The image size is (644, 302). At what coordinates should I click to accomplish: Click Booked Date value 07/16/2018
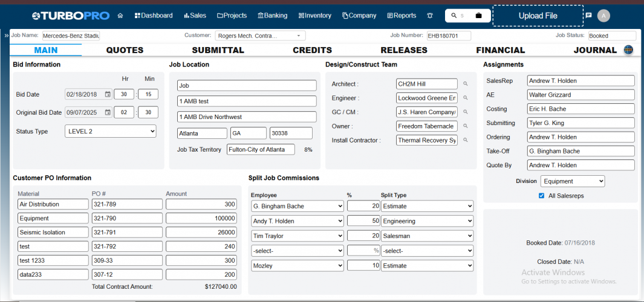(579, 242)
